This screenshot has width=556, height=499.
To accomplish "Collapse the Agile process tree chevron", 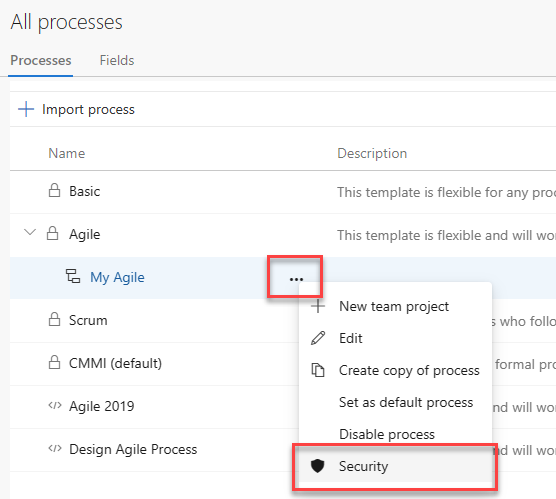I will click(x=30, y=232).
